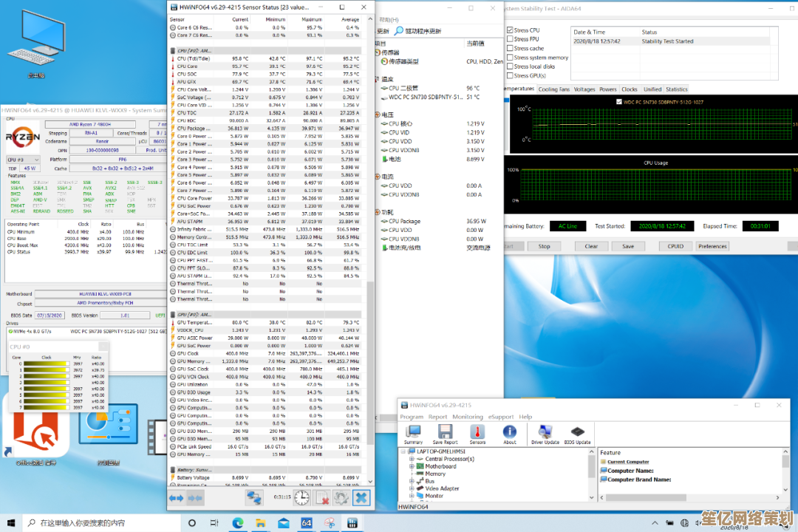Open Sensors via the thermometer icon
This screenshot has height=532, width=798.
coord(477,432)
